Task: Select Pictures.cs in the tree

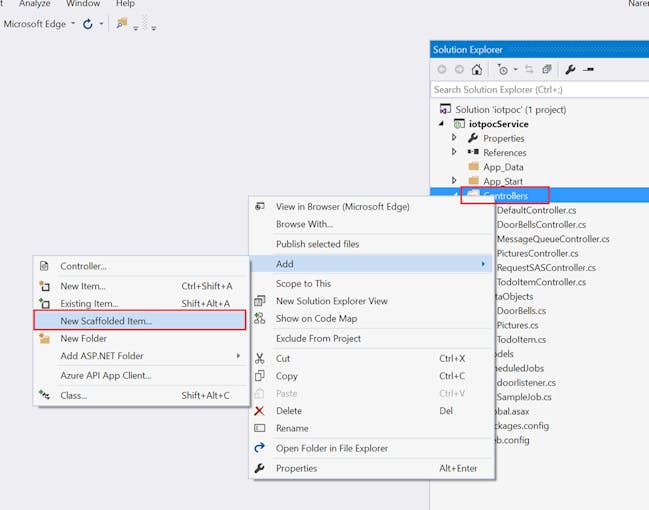Action: point(518,325)
